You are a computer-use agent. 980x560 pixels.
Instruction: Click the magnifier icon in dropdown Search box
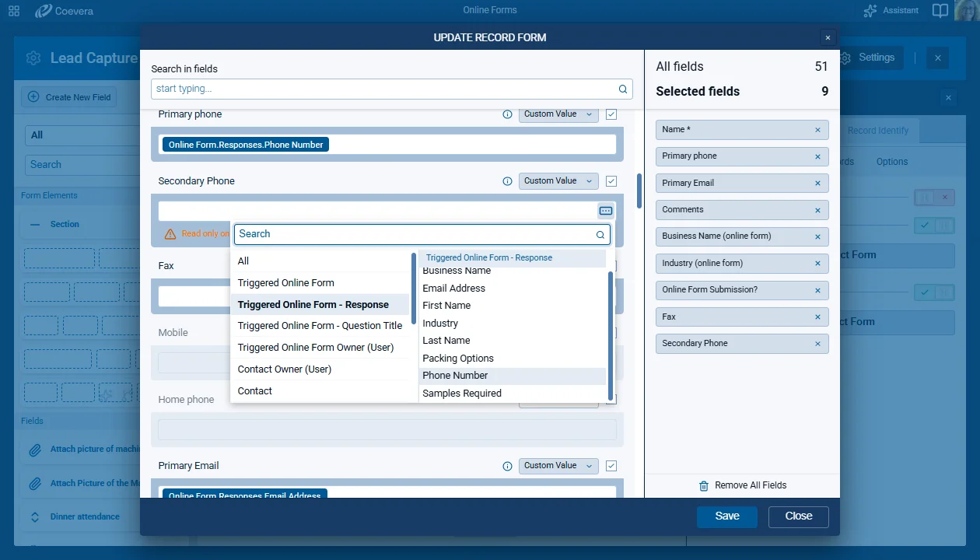[x=600, y=234]
